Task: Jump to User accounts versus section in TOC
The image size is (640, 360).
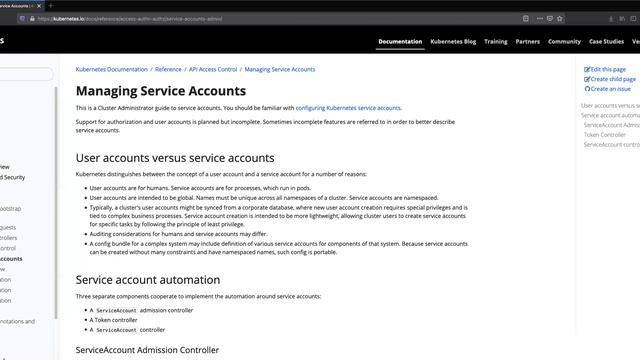Action: coord(610,106)
